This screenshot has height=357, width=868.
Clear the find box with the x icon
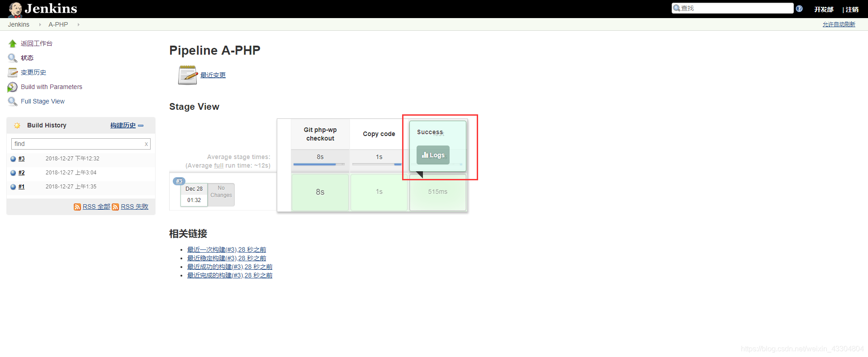(x=146, y=144)
